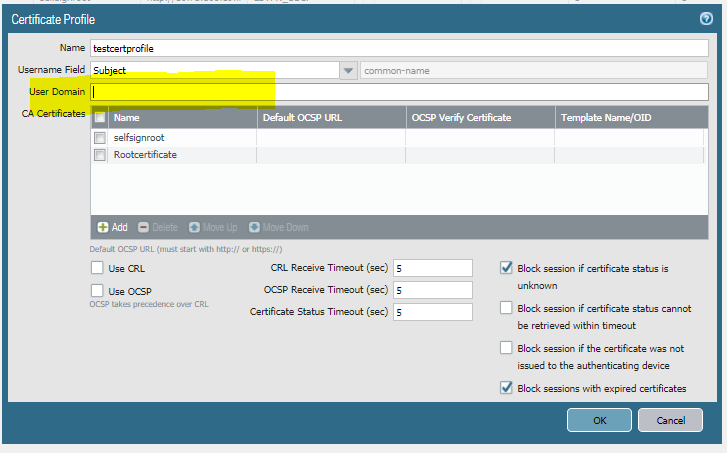
Task: Open the Username Field dropdown arrow
Action: tap(348, 70)
